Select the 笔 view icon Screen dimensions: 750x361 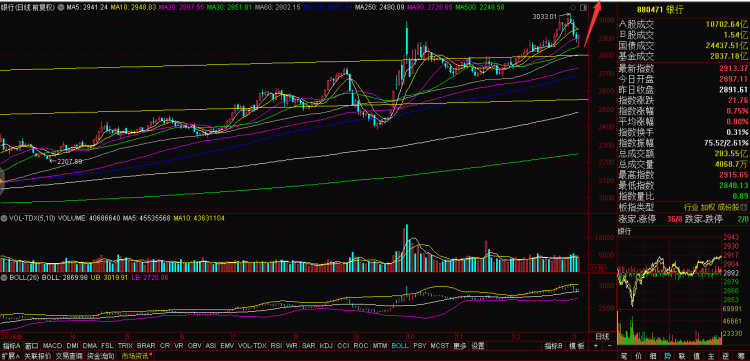click(x=624, y=356)
